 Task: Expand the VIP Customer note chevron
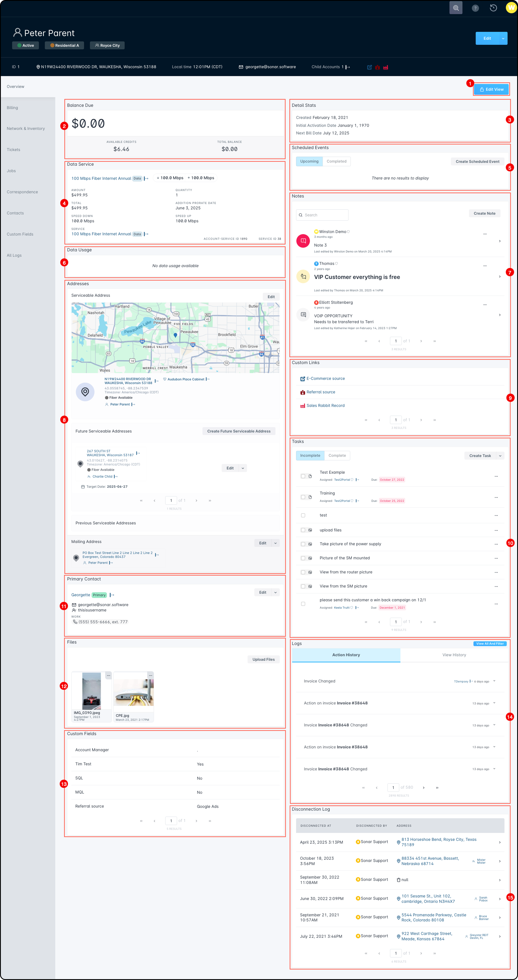[500, 277]
